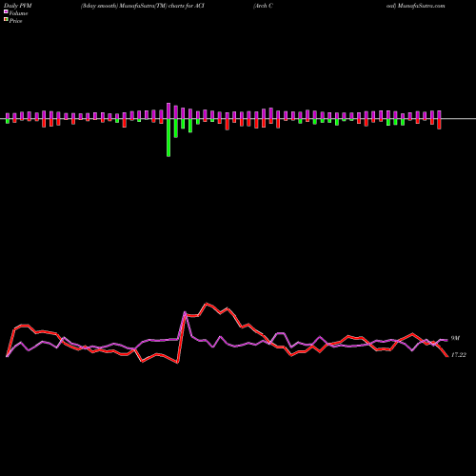Click the tallest green bar in the chart
Viewport: 476px width, 476px height.
coord(169,138)
